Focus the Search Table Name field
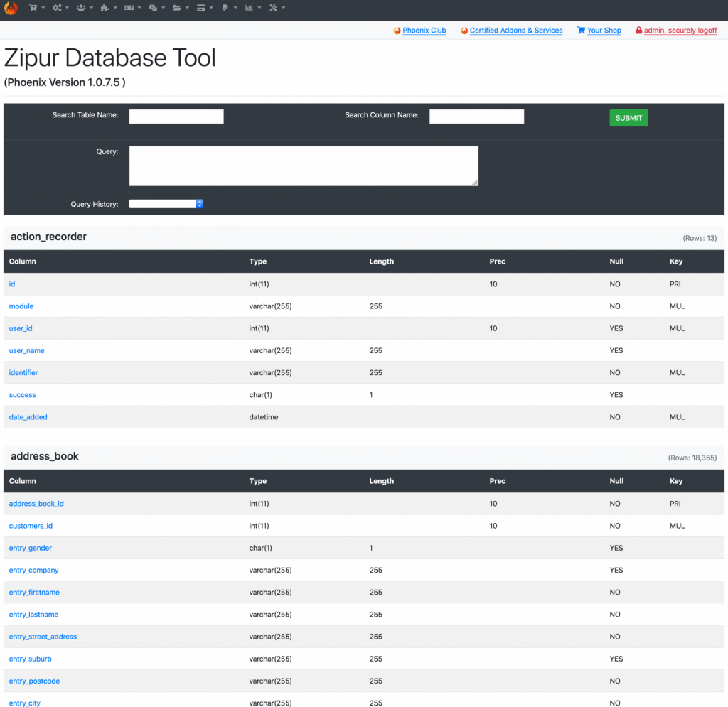728x707 pixels. 176,116
